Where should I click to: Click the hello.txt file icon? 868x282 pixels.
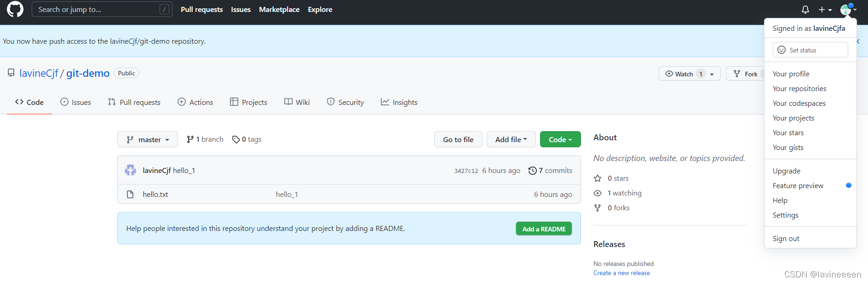click(130, 194)
